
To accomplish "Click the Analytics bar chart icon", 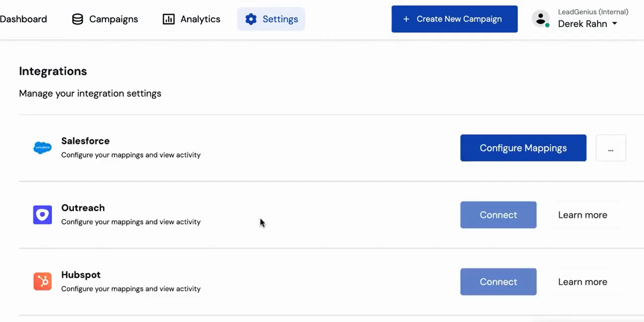I will [168, 19].
